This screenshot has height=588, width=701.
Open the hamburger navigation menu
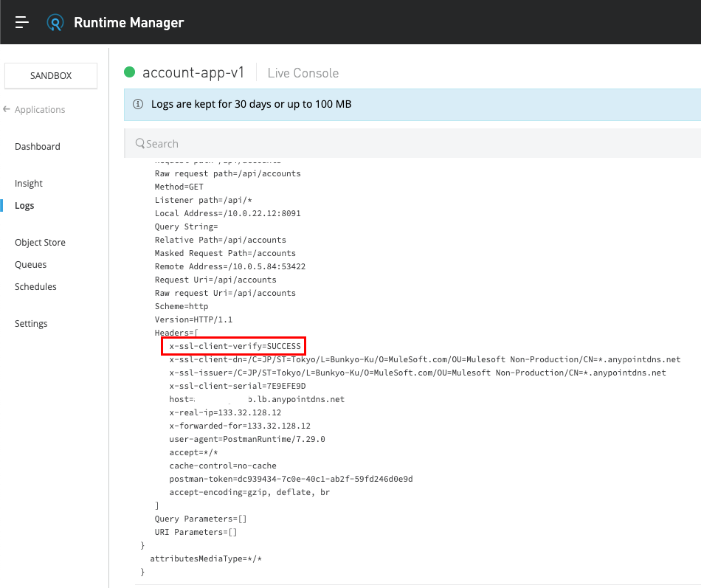tap(22, 23)
